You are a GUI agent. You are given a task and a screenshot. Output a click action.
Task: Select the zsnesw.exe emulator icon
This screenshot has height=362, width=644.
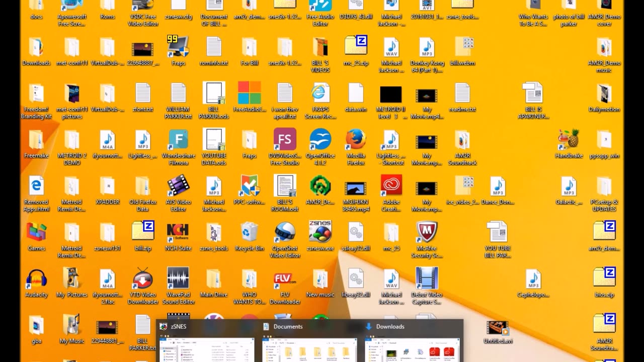pyautogui.click(x=320, y=233)
